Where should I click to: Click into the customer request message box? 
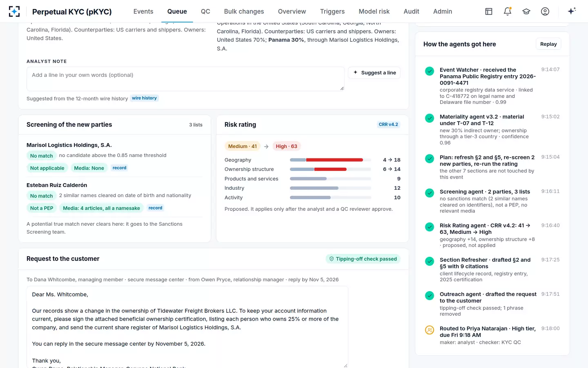187,327
